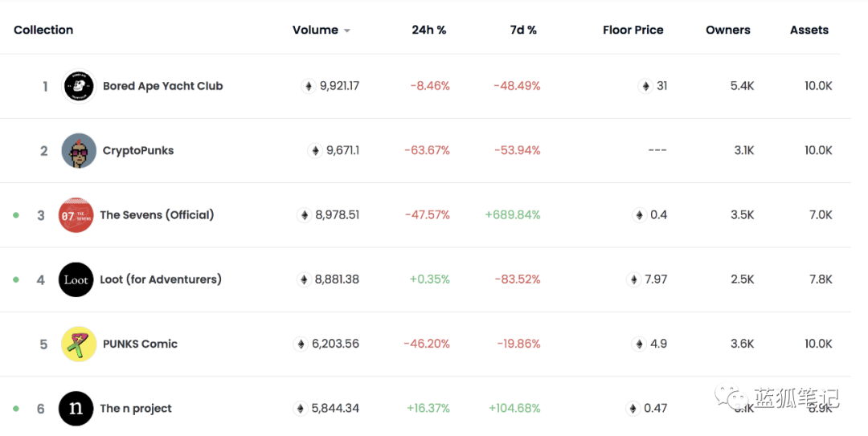Sort table by 7d % column
The width and height of the screenshot is (868, 436).
tap(523, 30)
